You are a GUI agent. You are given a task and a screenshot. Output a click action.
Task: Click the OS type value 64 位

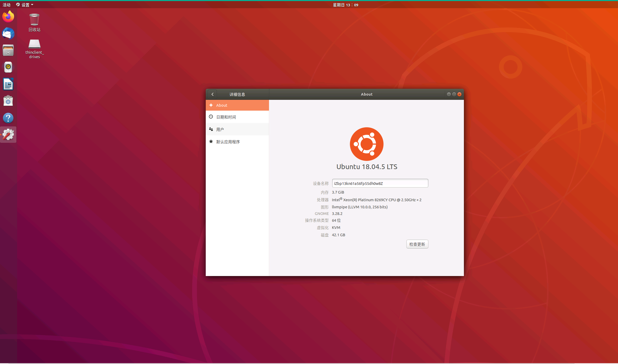coord(336,220)
